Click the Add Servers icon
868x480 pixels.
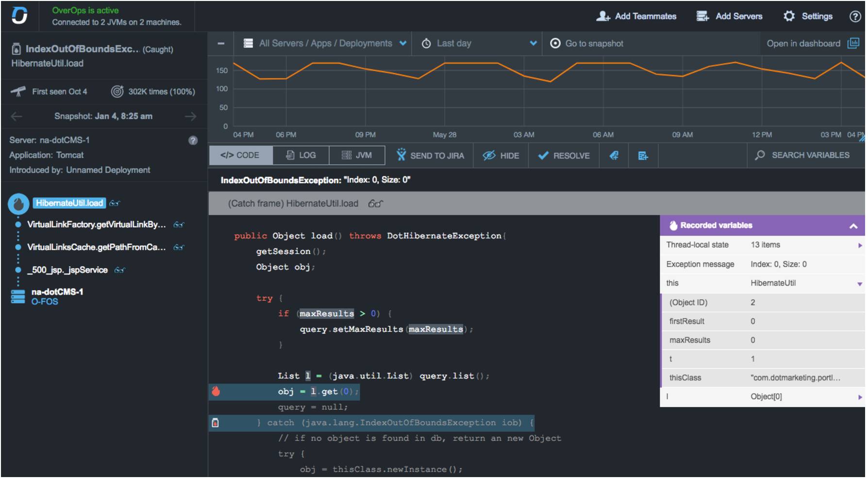702,16
